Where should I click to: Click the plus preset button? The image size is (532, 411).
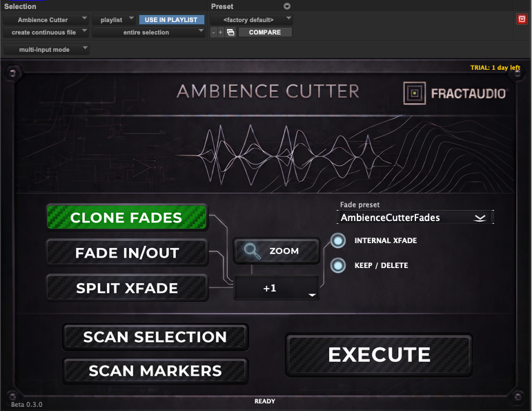point(221,32)
